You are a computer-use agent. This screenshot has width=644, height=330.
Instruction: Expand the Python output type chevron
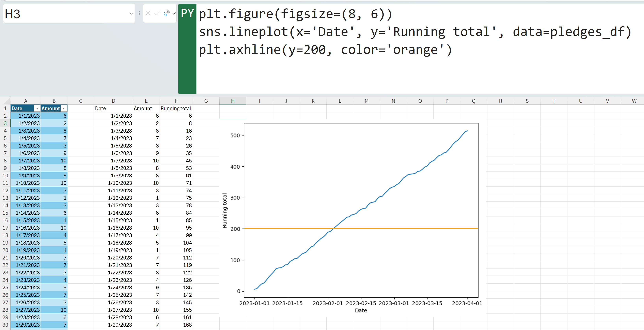pyautogui.click(x=174, y=14)
